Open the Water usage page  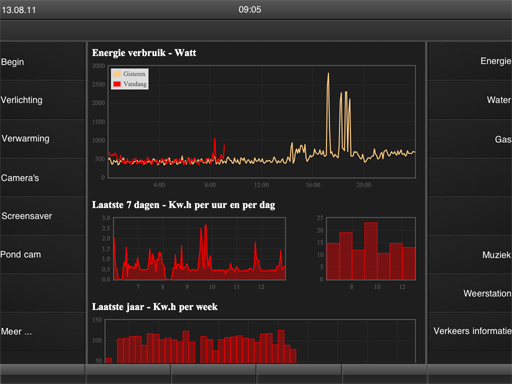(x=470, y=100)
